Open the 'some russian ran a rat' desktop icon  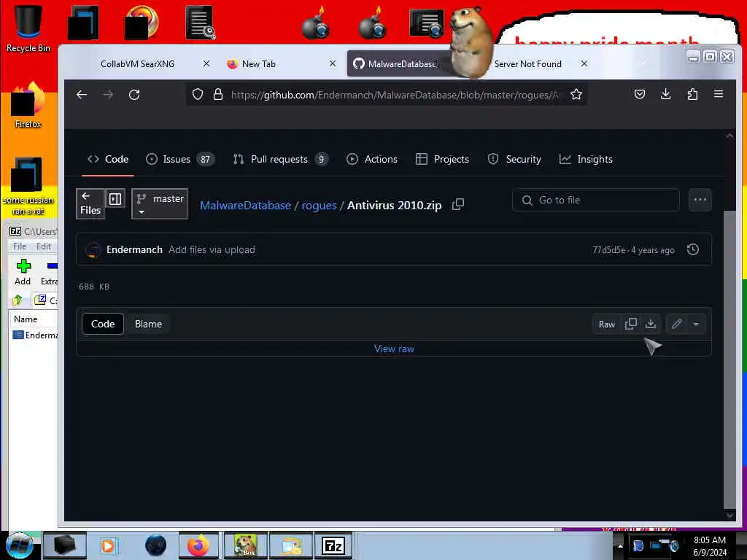[x=28, y=187]
